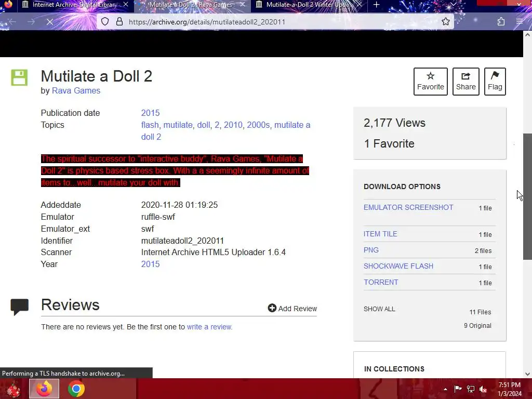Open the mutilate a doll 2 topic link
532x399 pixels.
(225, 131)
